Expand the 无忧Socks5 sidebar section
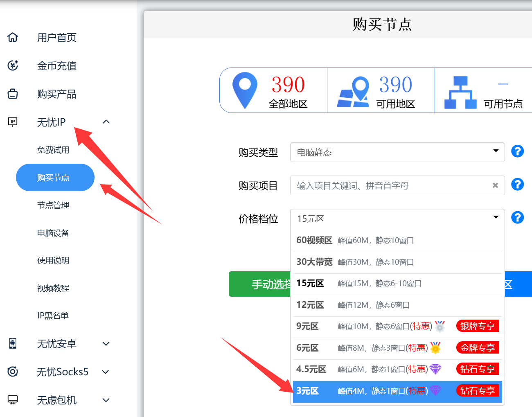 click(x=106, y=372)
